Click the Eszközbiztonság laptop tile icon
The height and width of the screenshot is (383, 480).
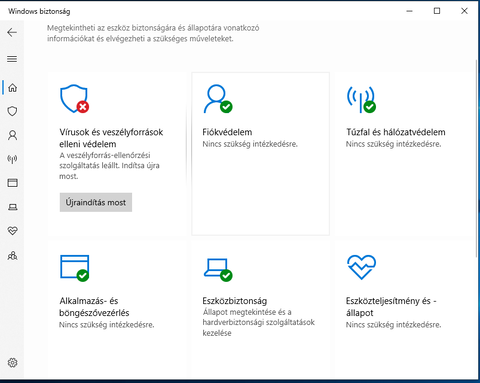[x=218, y=270]
